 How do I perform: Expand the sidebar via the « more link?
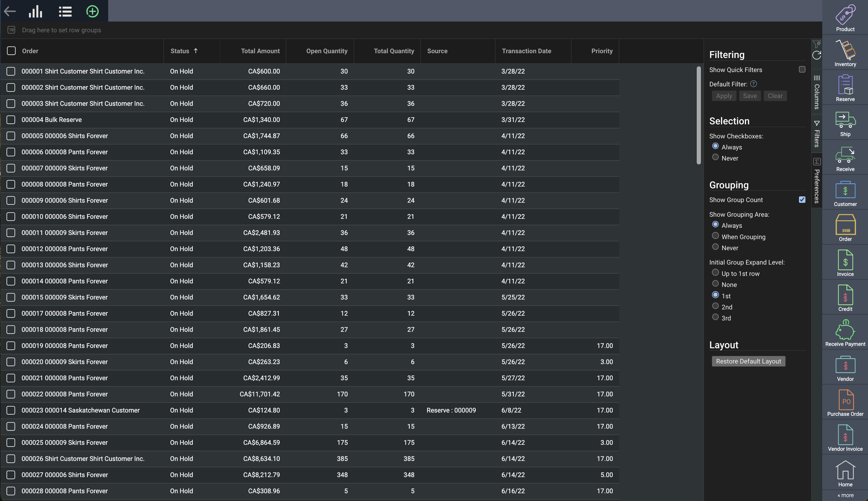click(845, 495)
